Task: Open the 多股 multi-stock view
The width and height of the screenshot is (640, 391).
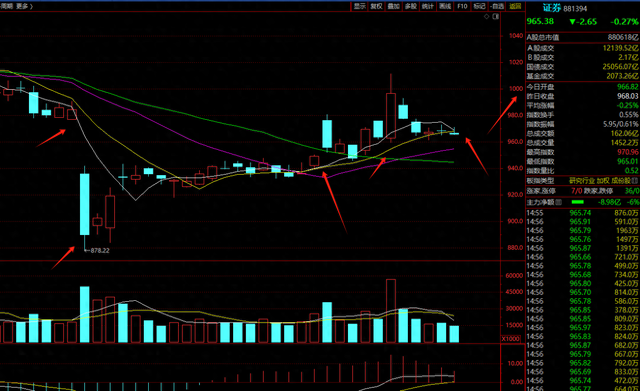Action: click(411, 6)
